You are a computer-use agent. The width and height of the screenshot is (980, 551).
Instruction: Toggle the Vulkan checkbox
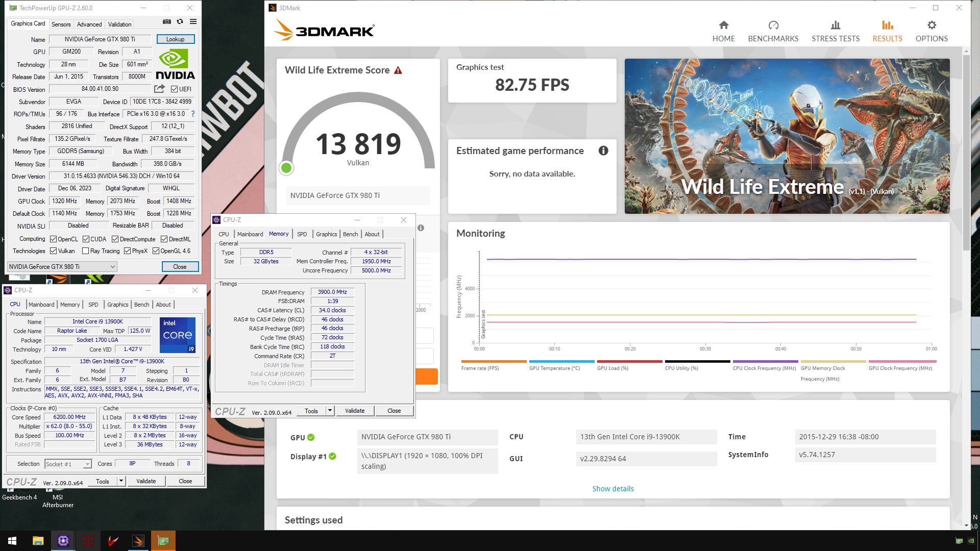pyautogui.click(x=53, y=251)
